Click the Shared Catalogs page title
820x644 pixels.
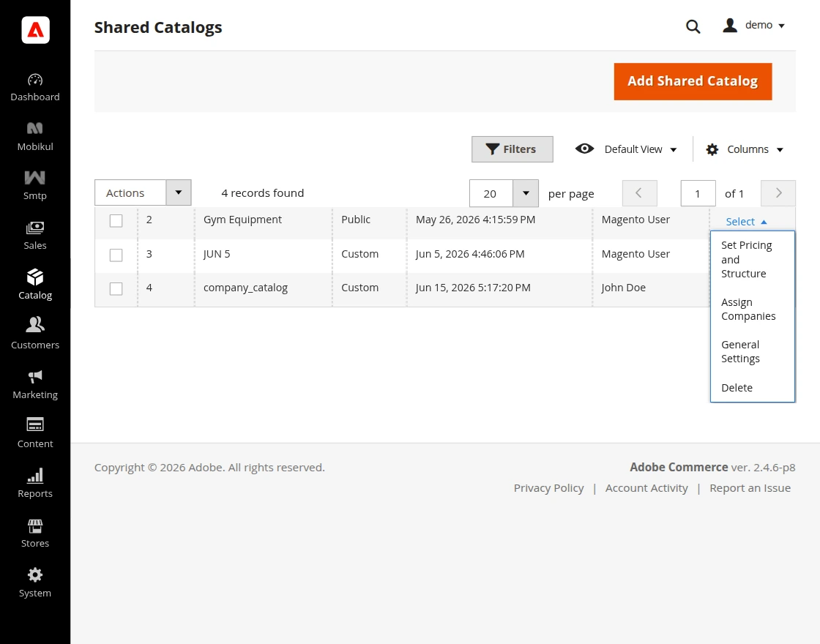[x=158, y=27]
